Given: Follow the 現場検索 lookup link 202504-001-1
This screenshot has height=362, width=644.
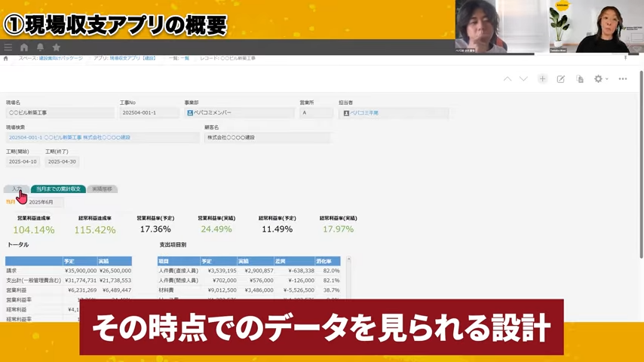Looking at the screenshot, I should [x=69, y=137].
